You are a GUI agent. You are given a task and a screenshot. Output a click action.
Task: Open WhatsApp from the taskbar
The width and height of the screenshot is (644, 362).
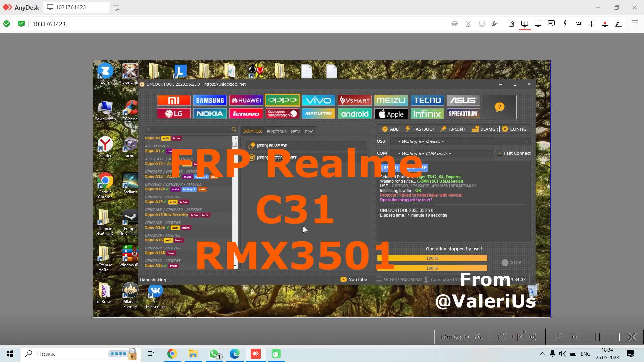click(x=214, y=354)
